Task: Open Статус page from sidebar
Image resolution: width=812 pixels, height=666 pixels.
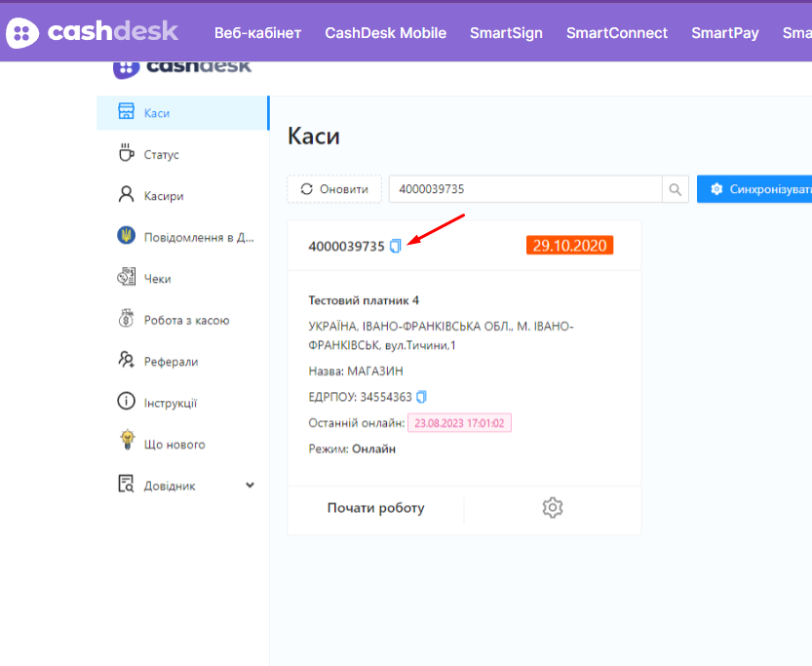Action: [161, 154]
